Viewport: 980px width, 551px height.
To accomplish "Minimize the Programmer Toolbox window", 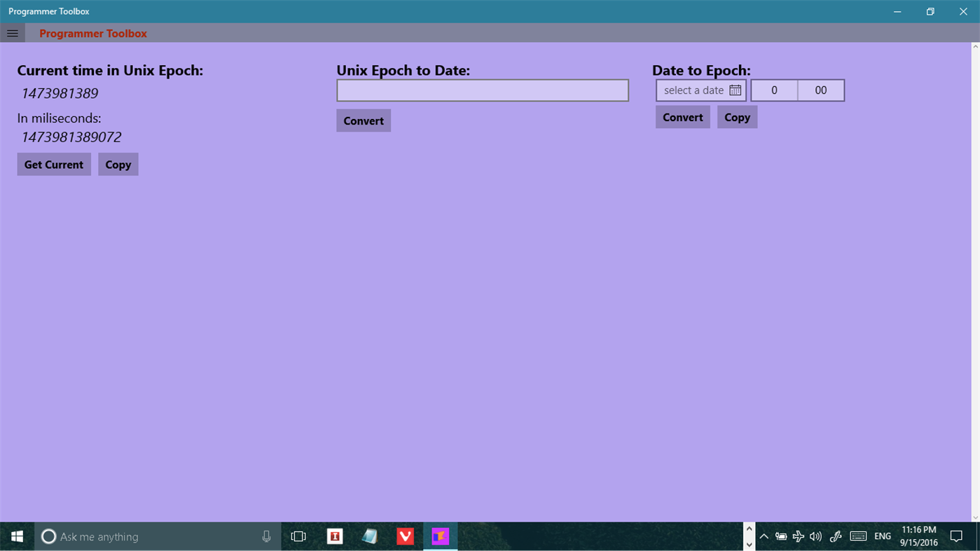I will 897,11.
